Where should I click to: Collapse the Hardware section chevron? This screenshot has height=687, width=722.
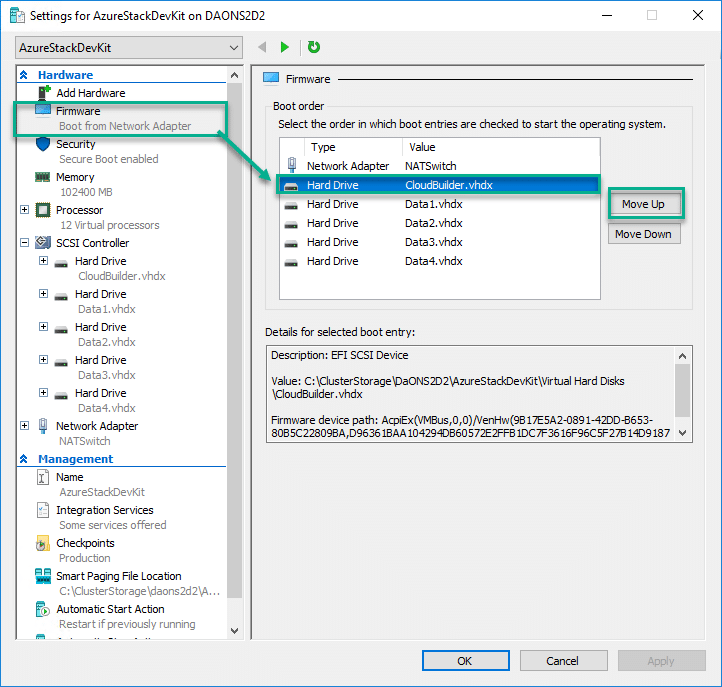pos(24,75)
